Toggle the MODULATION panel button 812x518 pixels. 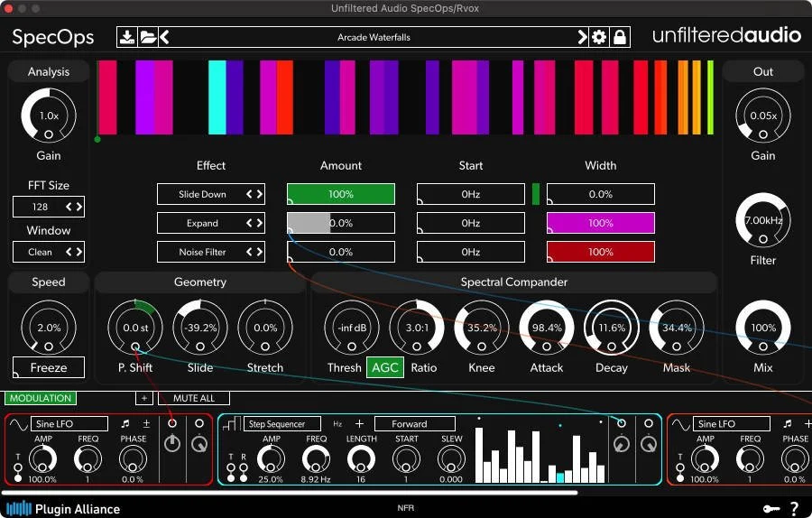41,398
